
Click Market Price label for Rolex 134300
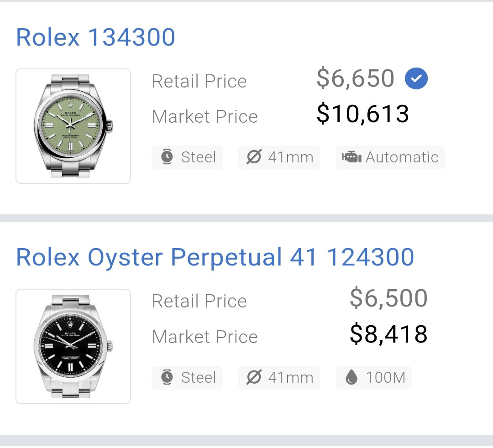click(x=205, y=117)
